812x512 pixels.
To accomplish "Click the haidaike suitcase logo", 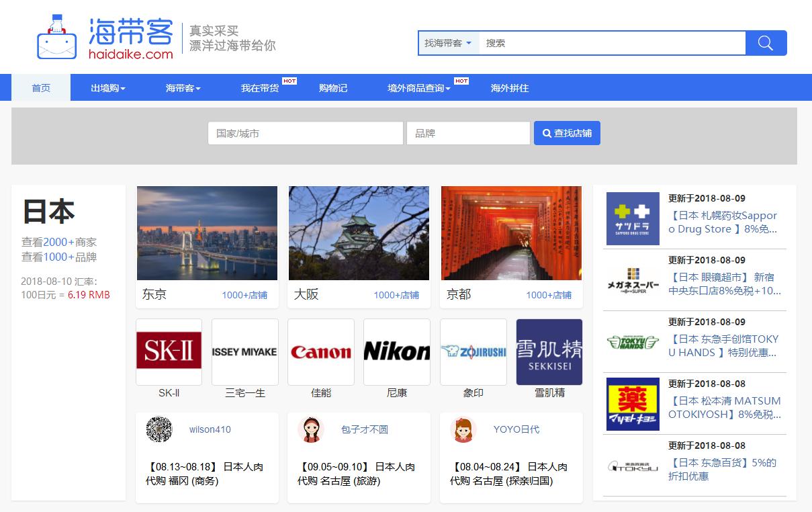I will (x=56, y=37).
